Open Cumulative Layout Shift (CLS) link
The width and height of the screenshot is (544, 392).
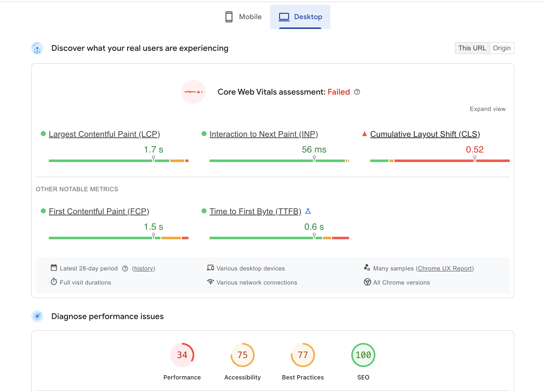coord(425,134)
